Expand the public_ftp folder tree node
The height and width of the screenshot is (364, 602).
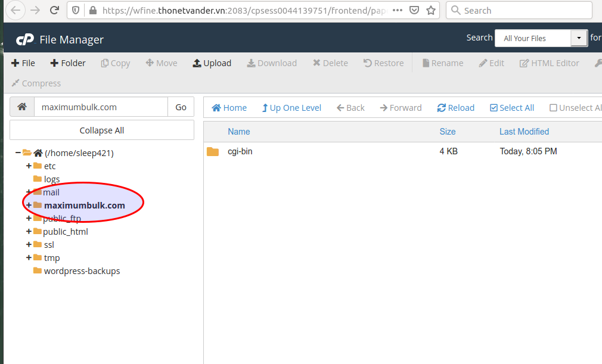[29, 218]
